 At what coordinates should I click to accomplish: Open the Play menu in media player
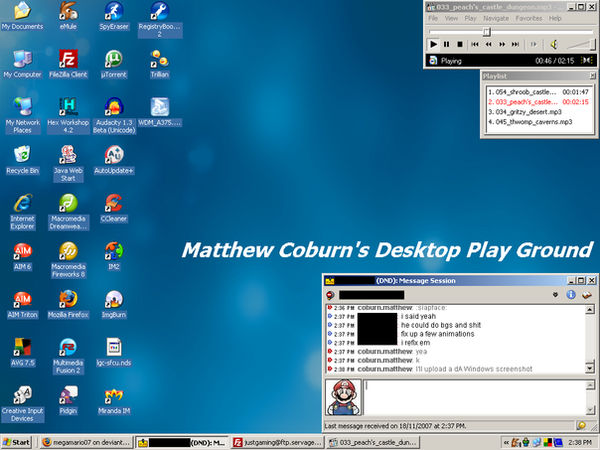pyautogui.click(x=470, y=18)
